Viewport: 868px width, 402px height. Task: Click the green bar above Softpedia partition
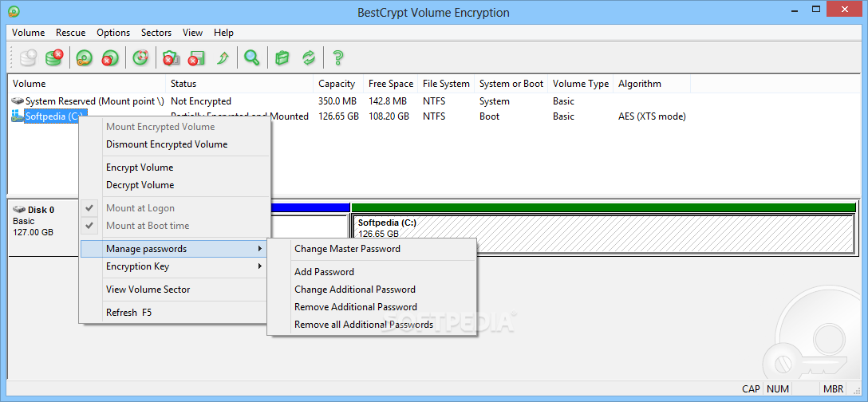click(x=603, y=207)
